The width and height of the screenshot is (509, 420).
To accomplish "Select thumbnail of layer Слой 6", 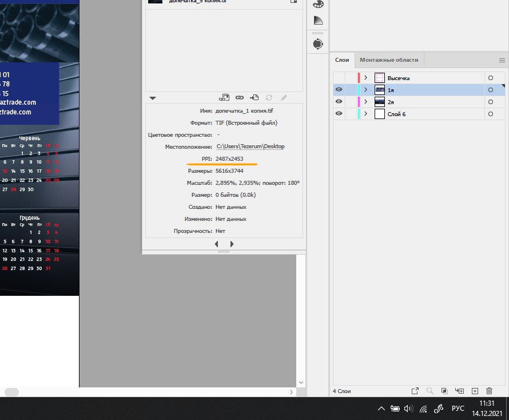I will [x=380, y=114].
